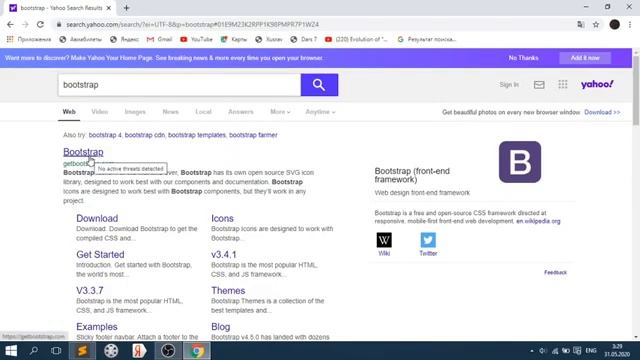The width and height of the screenshot is (640, 360).
Task: Reload the page with the refresh icon
Action: click(x=40, y=24)
